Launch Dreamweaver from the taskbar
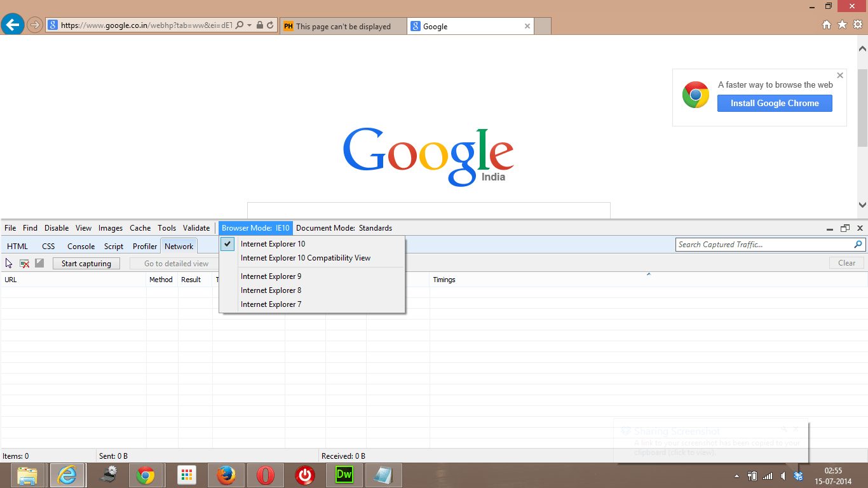The width and height of the screenshot is (868, 488). pos(344,475)
